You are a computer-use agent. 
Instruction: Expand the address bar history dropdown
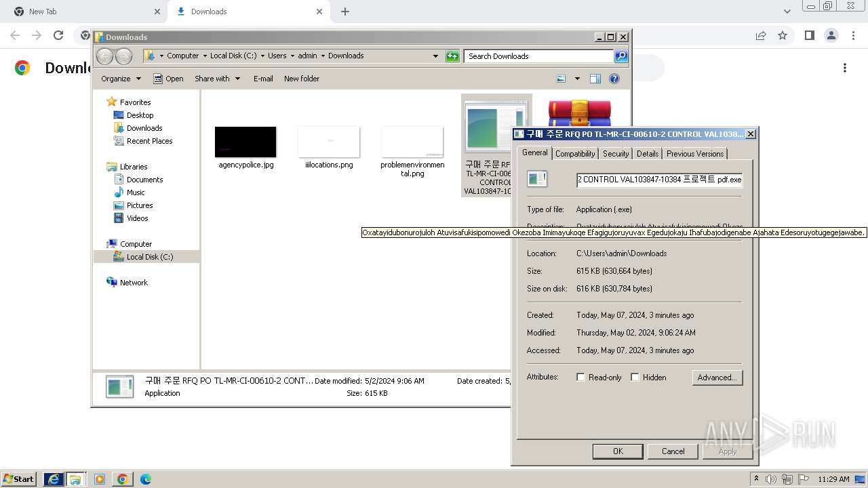pyautogui.click(x=435, y=56)
